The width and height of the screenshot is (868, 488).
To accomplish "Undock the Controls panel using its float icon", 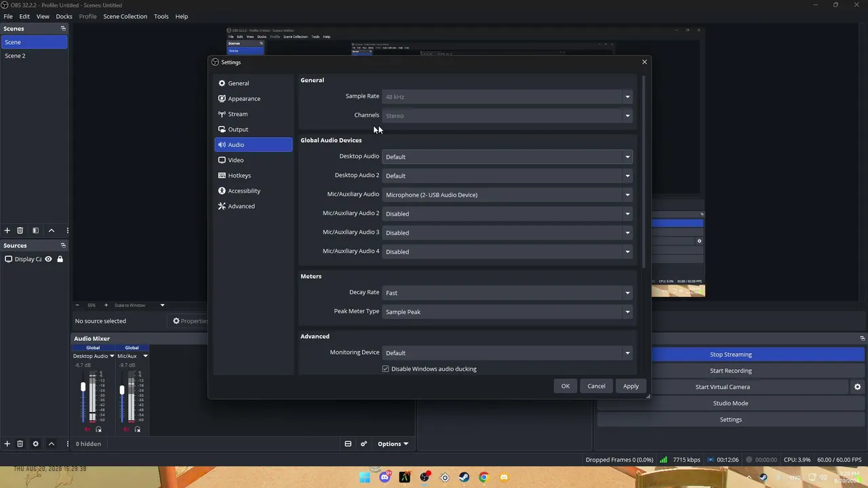I will pos(863,338).
